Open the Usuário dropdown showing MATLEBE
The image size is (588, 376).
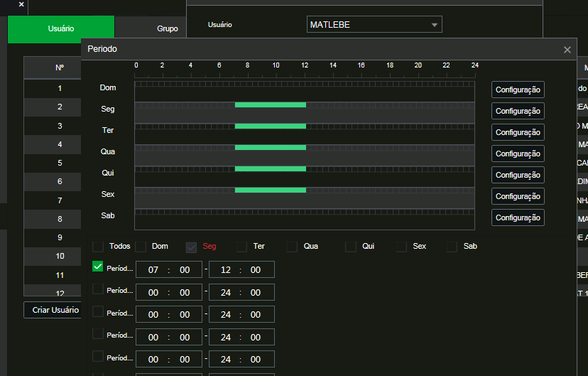pyautogui.click(x=374, y=25)
